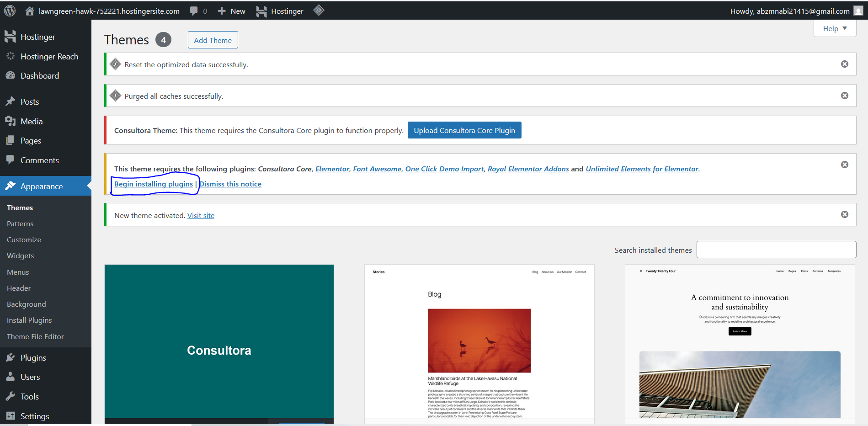Viewport: 868px width, 426px height.
Task: Click the LiteSpeed Cache diamond icon
Action: click(x=319, y=10)
